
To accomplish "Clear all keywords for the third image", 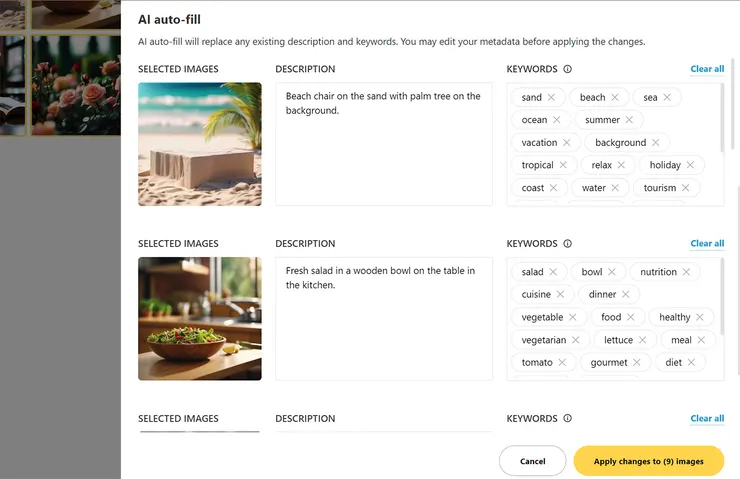I will pyautogui.click(x=707, y=419).
